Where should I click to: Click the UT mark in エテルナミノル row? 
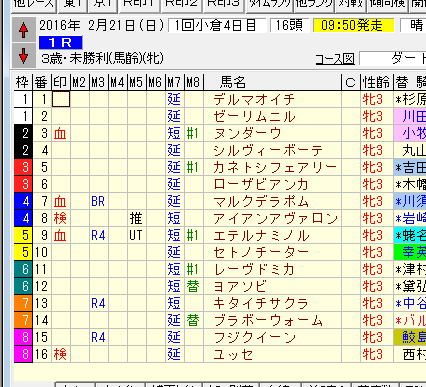136,235
